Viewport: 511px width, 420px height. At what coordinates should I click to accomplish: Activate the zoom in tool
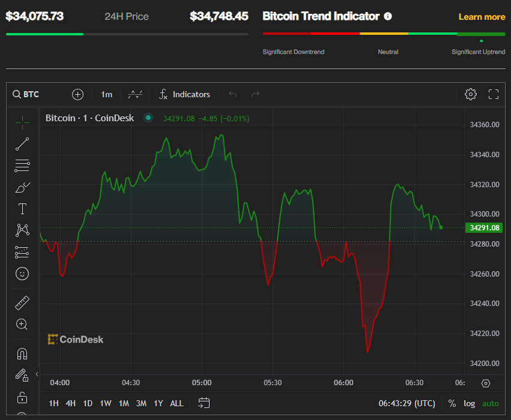coord(22,324)
